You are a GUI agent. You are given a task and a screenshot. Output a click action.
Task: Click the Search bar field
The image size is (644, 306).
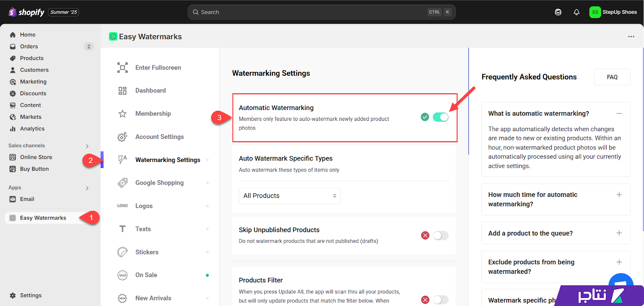322,12
